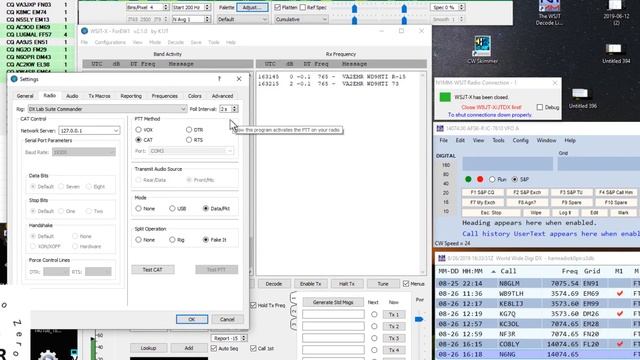
Task: Switch to the Audio tab in Settings
Action: point(72,96)
